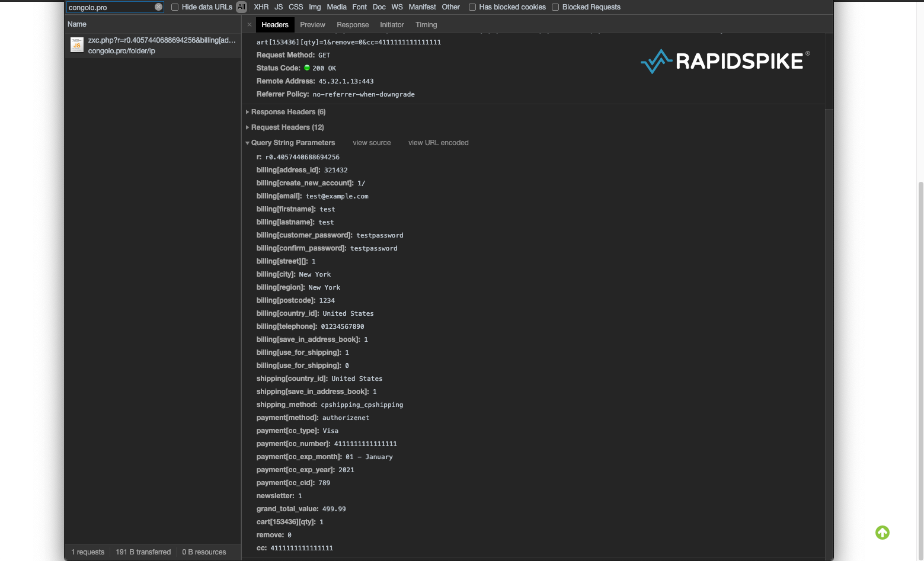Click the billing[customer_password] testpassword value

pos(380,235)
